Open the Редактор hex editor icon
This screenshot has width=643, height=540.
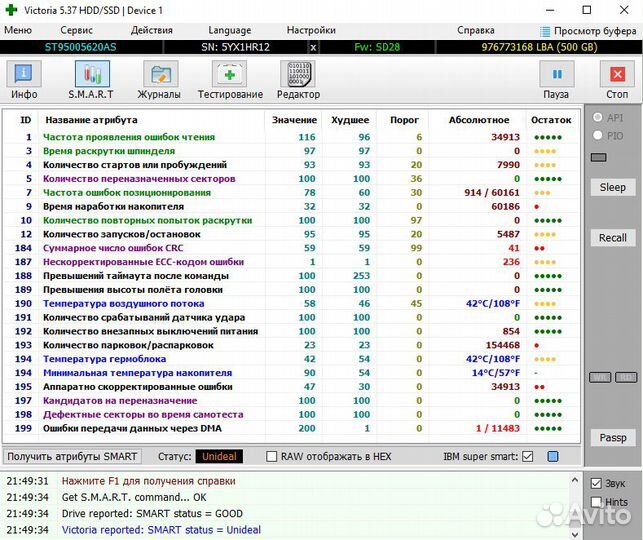(x=298, y=75)
